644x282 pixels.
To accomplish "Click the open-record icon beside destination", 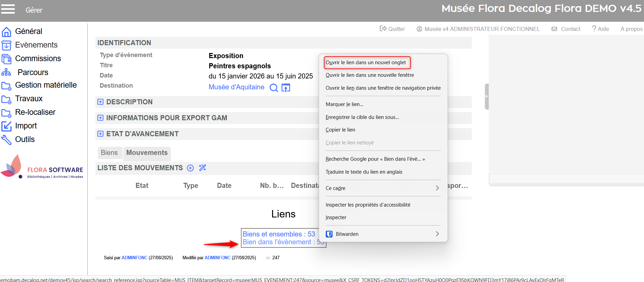I will pos(286,88).
